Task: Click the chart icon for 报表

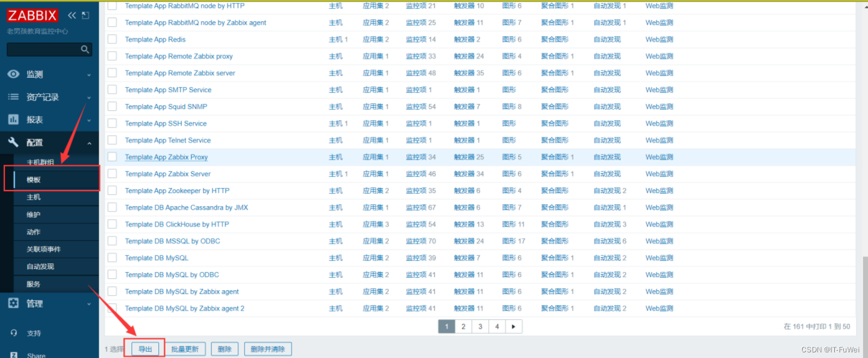Action: pyautogui.click(x=13, y=120)
